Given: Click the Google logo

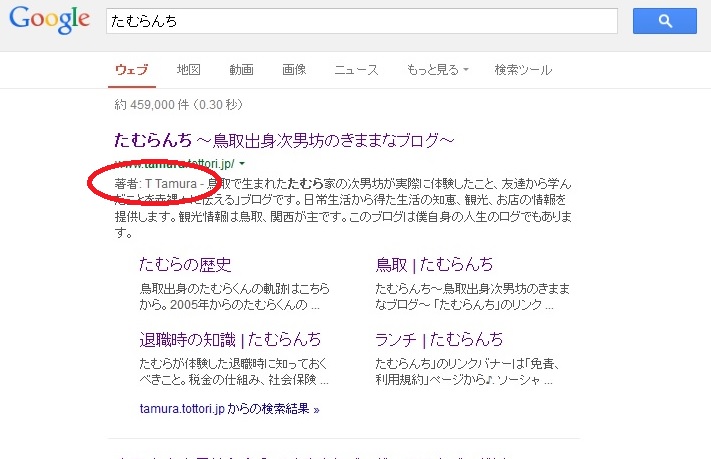Looking at the screenshot, I should (x=49, y=20).
